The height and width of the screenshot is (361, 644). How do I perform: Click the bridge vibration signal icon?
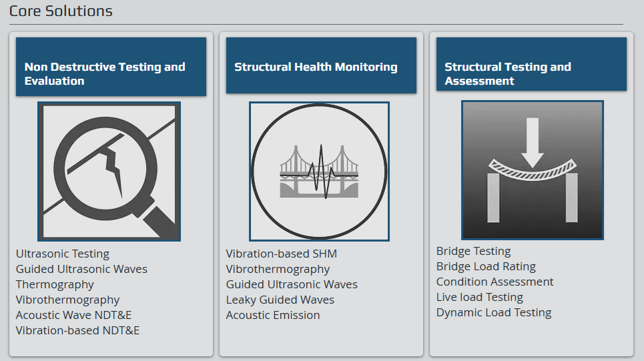(319, 171)
